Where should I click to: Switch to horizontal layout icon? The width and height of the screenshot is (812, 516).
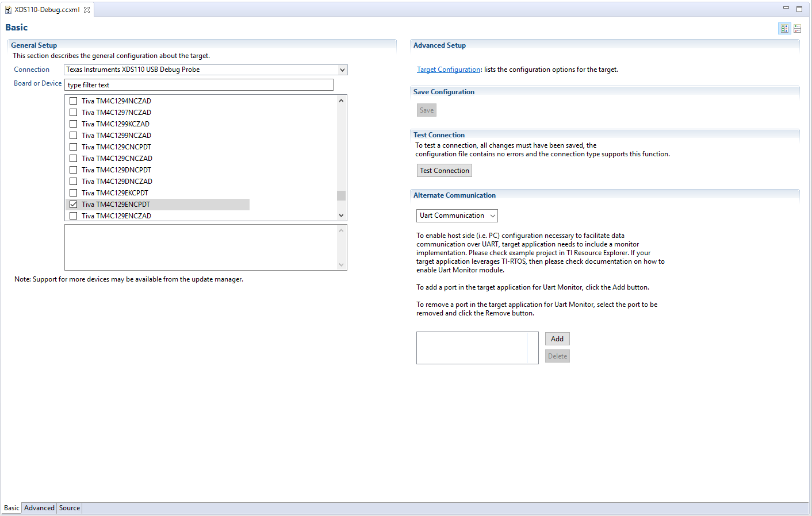[x=785, y=28]
